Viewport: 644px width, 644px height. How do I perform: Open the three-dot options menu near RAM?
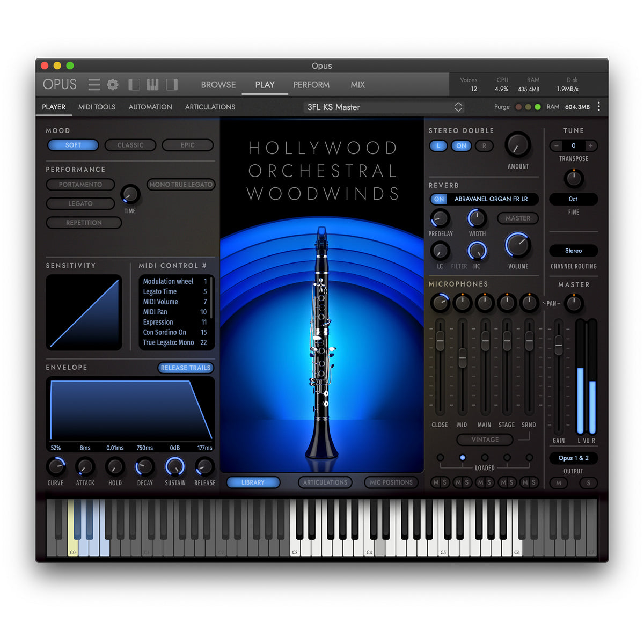pyautogui.click(x=599, y=107)
